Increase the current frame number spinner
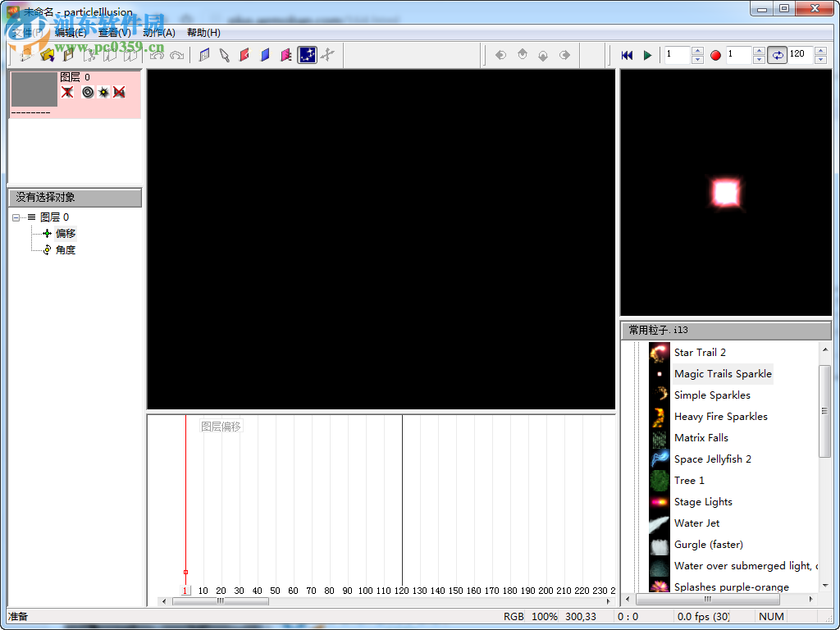Screen dimensions: 840x630 pyautogui.click(x=697, y=51)
